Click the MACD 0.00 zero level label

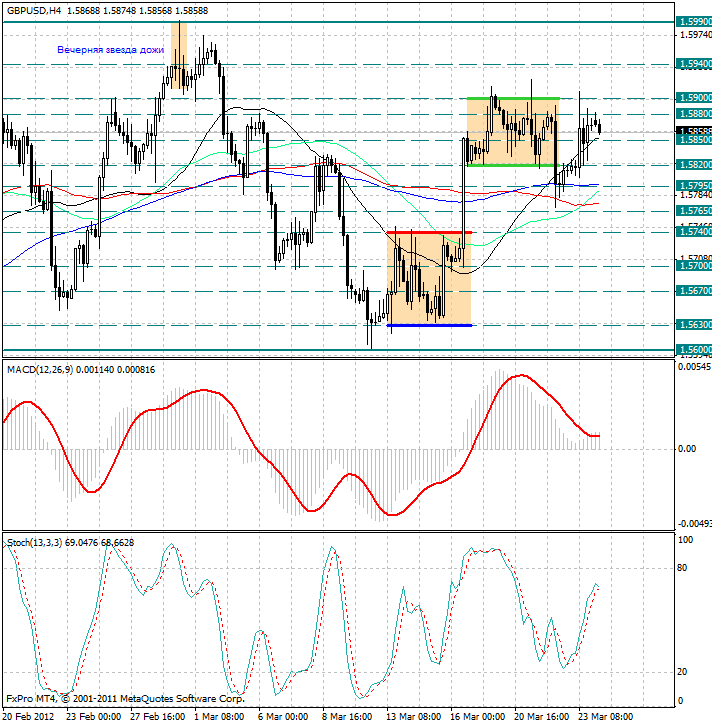pos(688,449)
